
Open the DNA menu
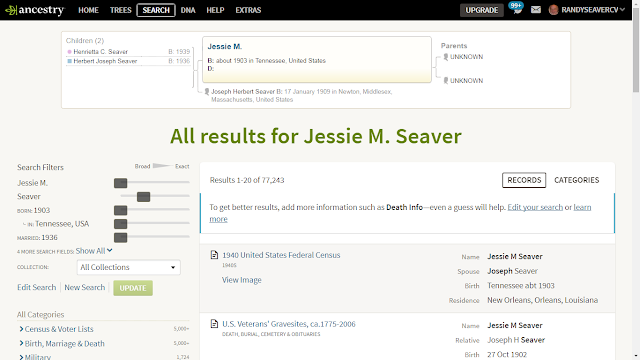188,10
